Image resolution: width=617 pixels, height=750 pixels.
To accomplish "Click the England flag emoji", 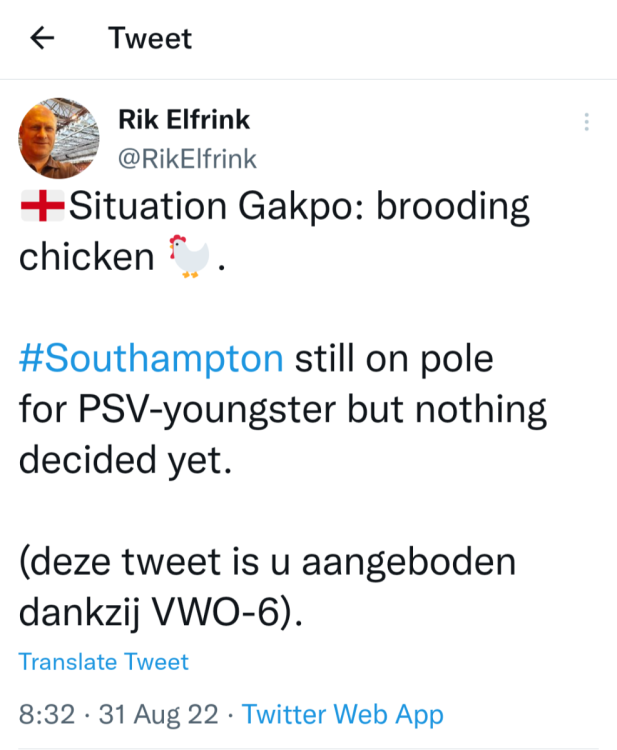I will click(42, 207).
